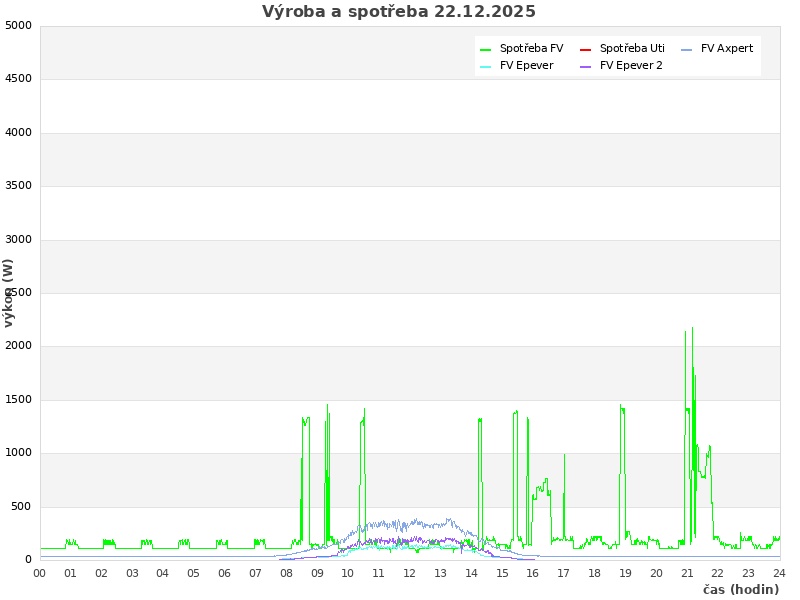Select hour 21 on the time axis

[687, 573]
